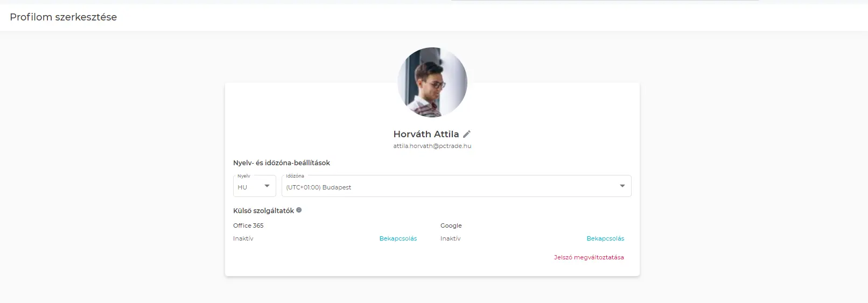The width and height of the screenshot is (868, 303).
Task: Click the (UTC+01:00) Budapest timezone value
Action: [x=319, y=187]
